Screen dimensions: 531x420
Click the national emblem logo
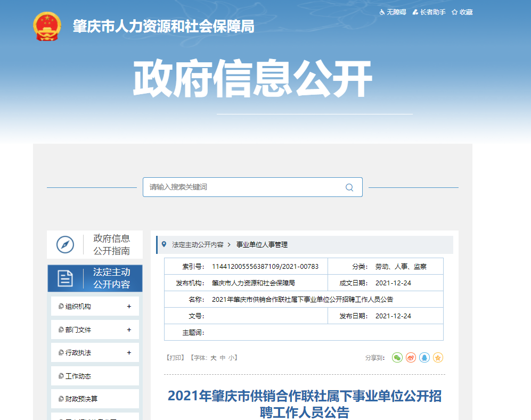47,25
